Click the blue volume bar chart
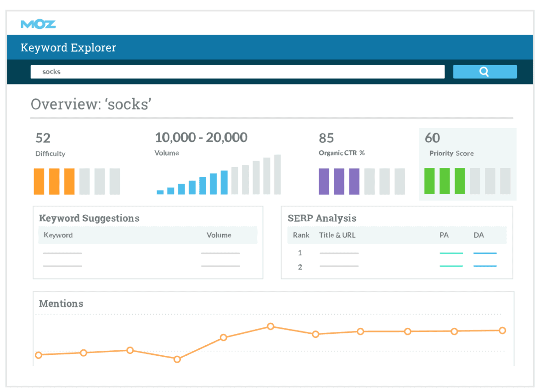 [x=219, y=174]
